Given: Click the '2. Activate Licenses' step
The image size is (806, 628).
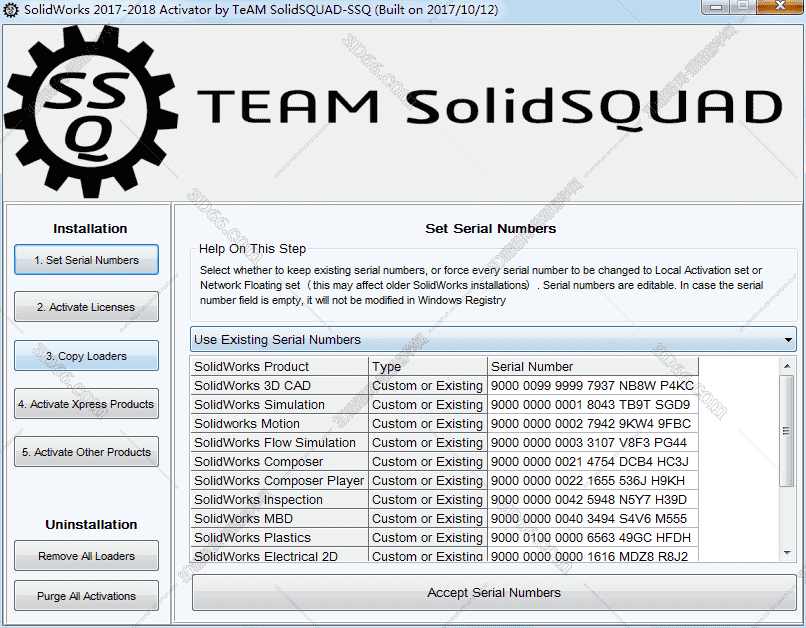Looking at the screenshot, I should 86,307.
